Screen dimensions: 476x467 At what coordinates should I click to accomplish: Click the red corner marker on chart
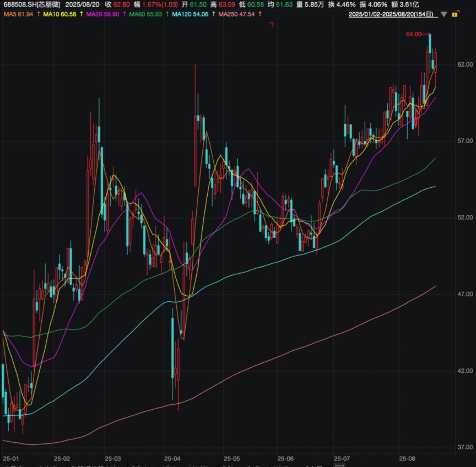271,24
